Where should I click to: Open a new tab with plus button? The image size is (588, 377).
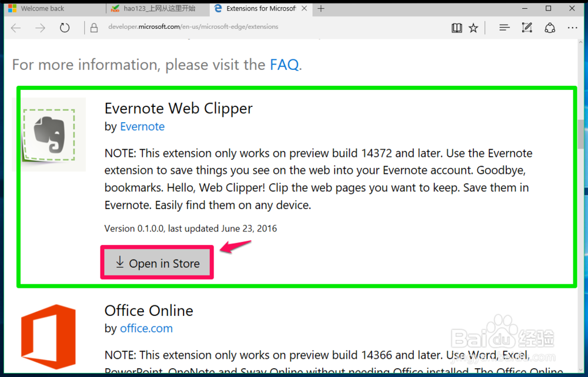click(321, 8)
